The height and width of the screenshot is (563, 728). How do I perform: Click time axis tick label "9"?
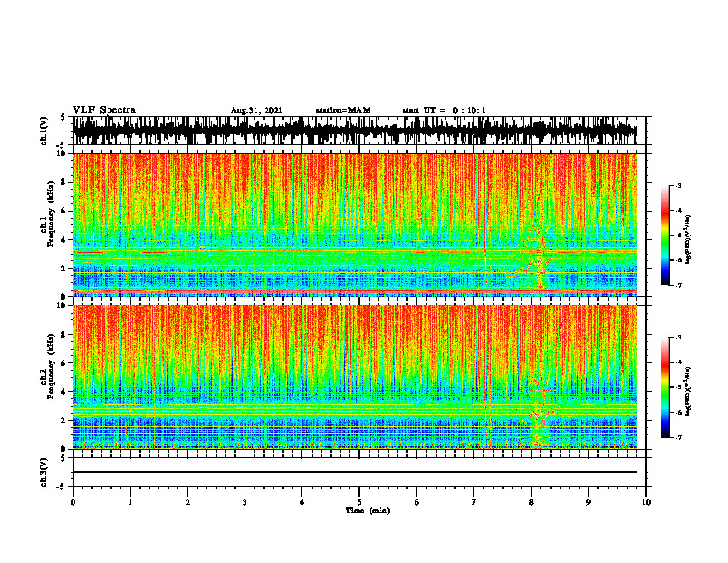click(588, 502)
